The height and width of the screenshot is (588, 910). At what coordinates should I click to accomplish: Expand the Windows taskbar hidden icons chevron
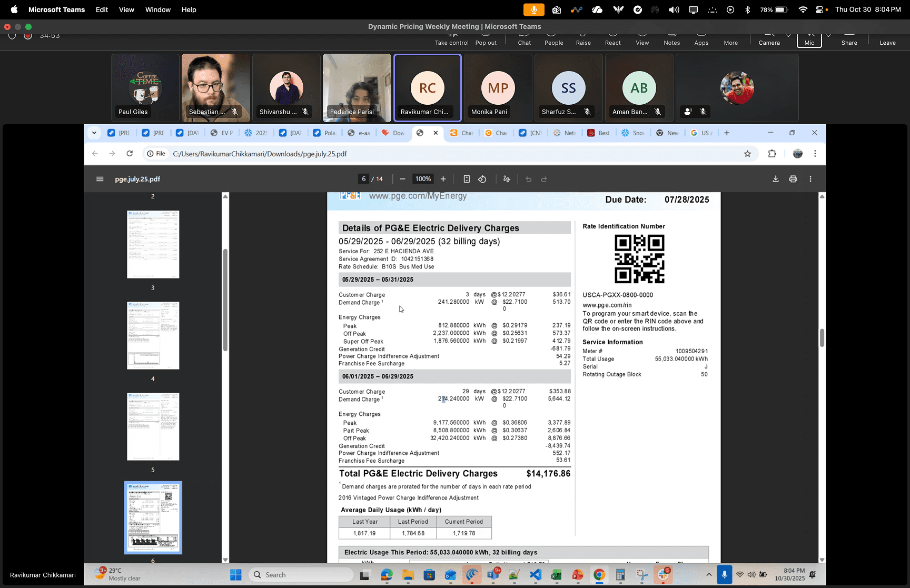pyautogui.click(x=709, y=574)
